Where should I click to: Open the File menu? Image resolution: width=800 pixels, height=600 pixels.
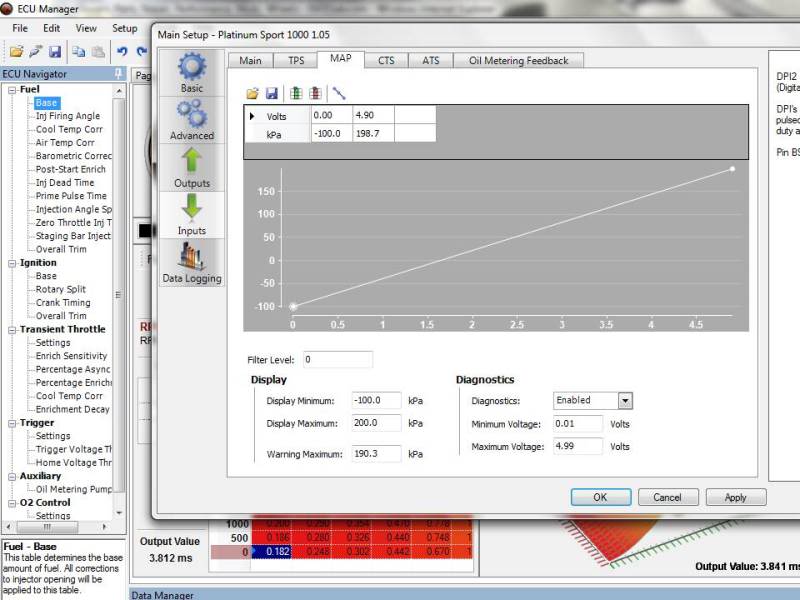20,29
